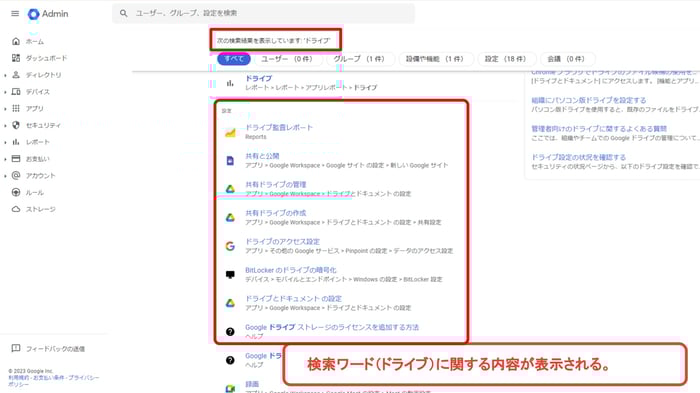700x393 pixels.
Task: Open the ドライブ report result
Action: [x=258, y=78]
